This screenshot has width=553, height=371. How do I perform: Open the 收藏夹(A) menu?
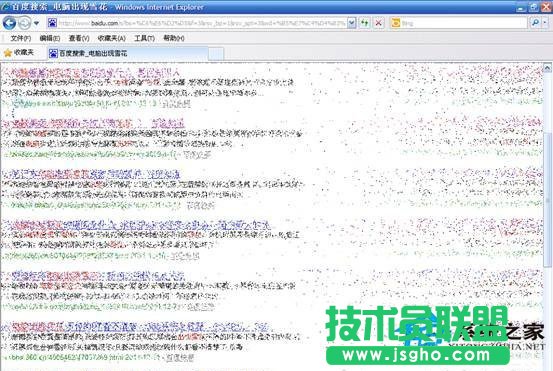111,38
